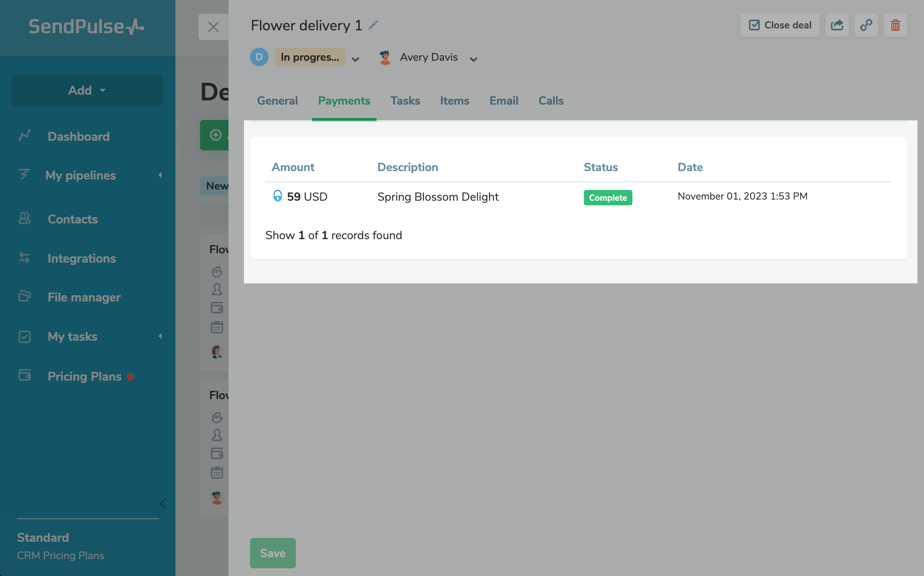Expand the My pipelines submenu
Screen dimensions: 924x576
(x=160, y=175)
